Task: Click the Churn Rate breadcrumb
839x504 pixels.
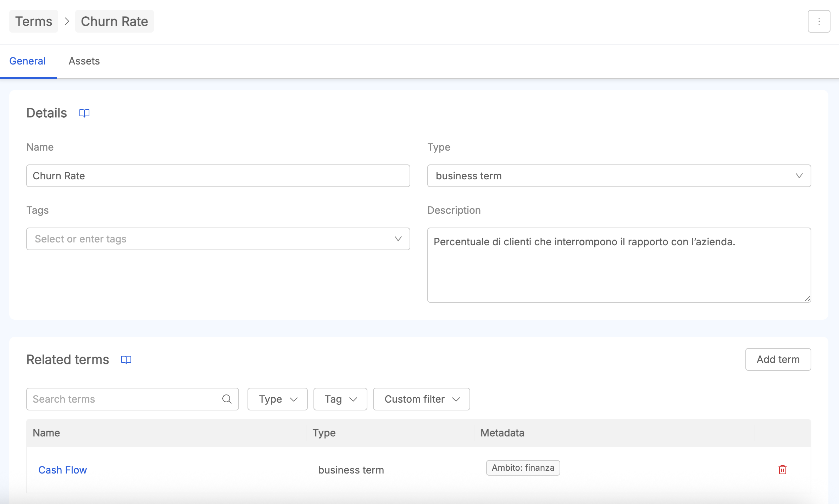Action: coord(114,21)
